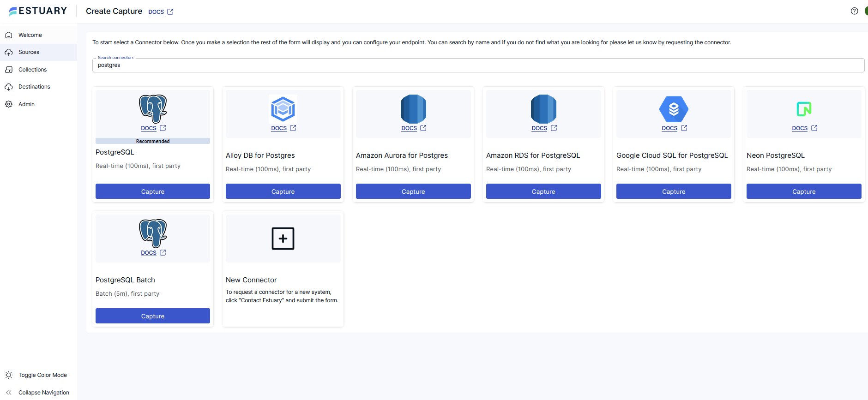The width and height of the screenshot is (868, 400).
Task: Open DOCS link on Amazon RDS card
Action: click(539, 128)
